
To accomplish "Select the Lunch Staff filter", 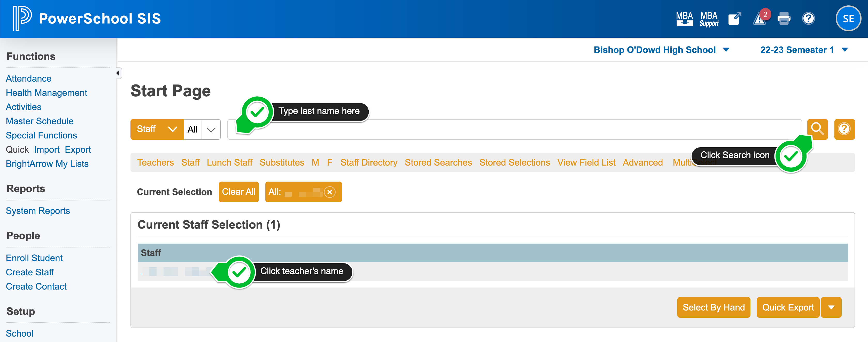I will pos(229,162).
